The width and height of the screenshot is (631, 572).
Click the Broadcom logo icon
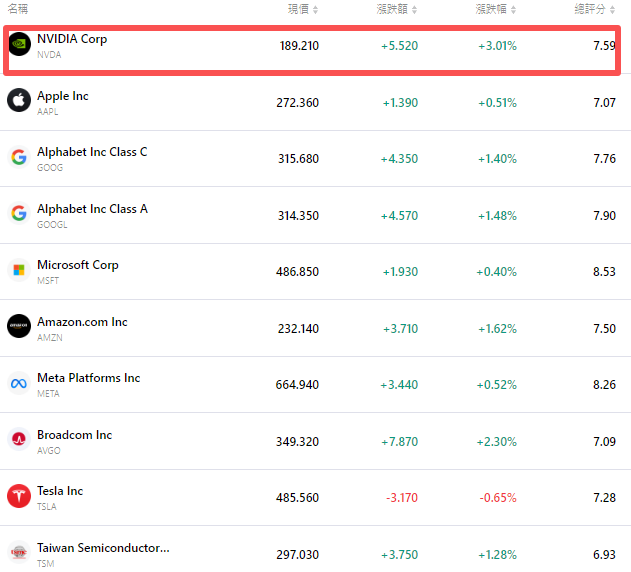pos(19,439)
